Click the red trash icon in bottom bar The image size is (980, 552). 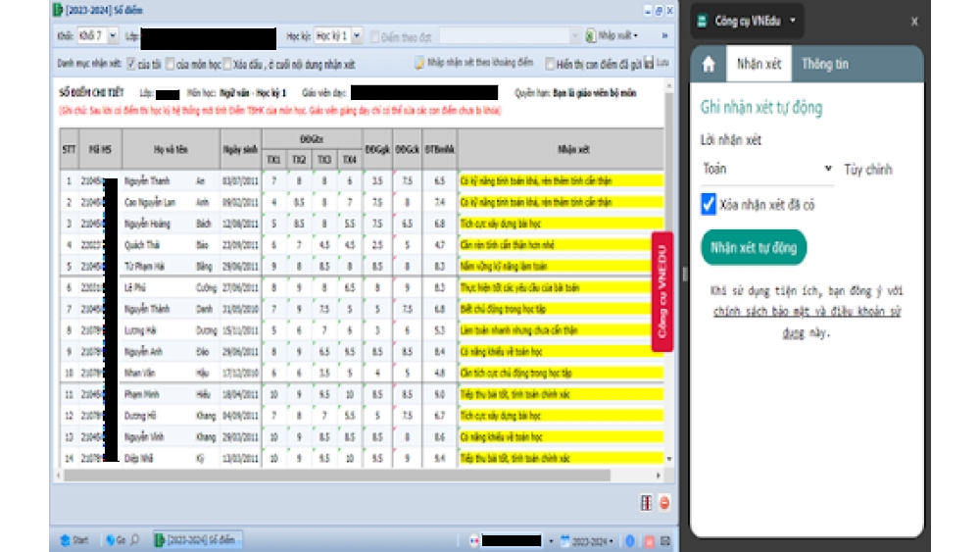point(649,541)
